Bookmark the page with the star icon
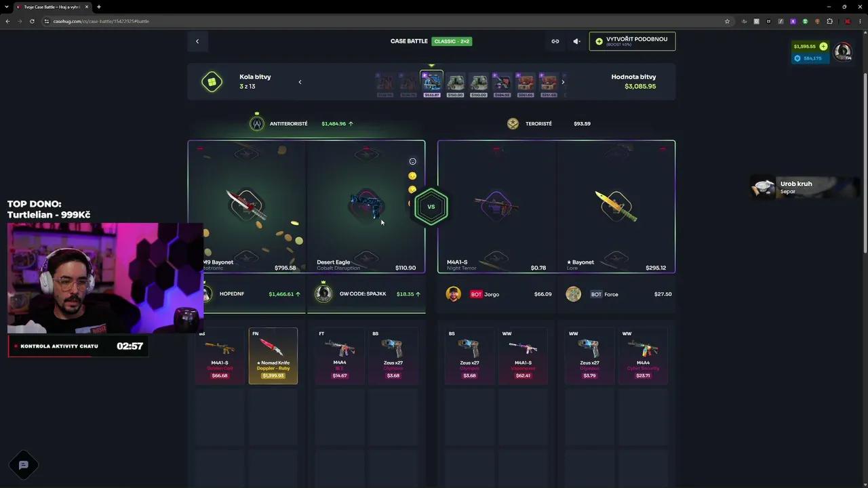The height and width of the screenshot is (488, 868). click(x=727, y=21)
